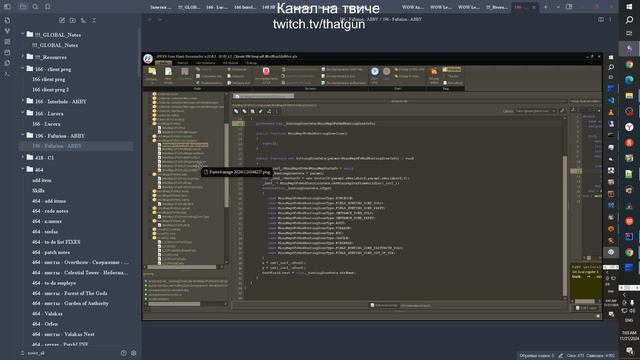Collapse the !!!_GLOBAL_Notes folder
Viewport: 640px width, 360px height.
[23, 34]
